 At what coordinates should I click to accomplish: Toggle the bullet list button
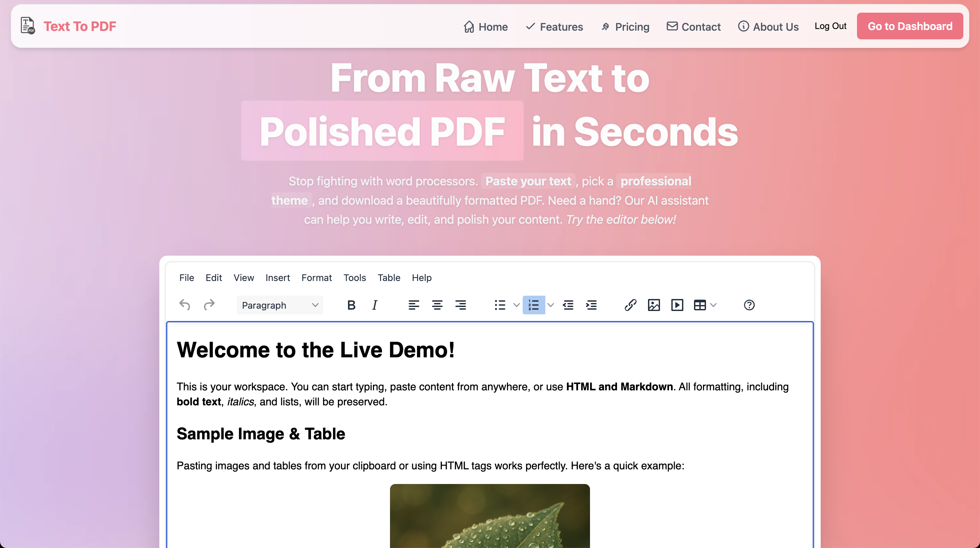[500, 305]
